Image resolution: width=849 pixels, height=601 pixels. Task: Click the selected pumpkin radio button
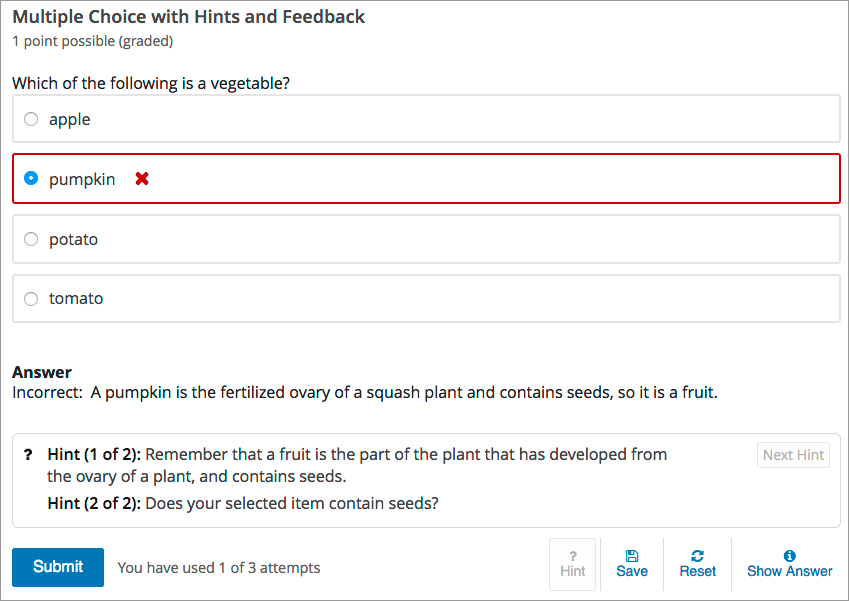coord(31,179)
